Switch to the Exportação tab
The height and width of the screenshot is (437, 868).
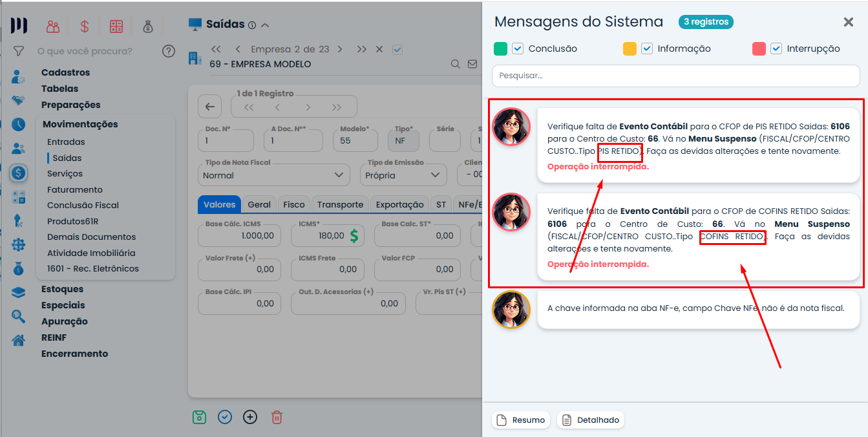[399, 204]
